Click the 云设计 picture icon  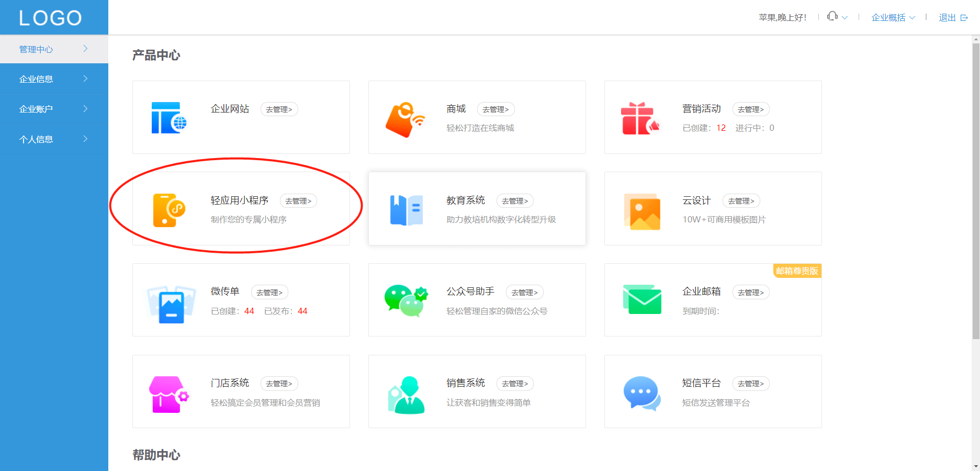pyautogui.click(x=642, y=211)
